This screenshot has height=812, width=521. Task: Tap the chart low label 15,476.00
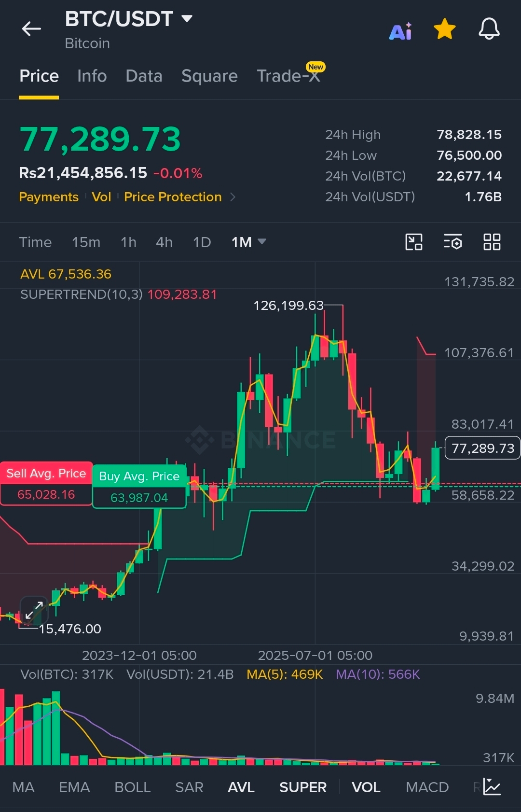point(70,629)
